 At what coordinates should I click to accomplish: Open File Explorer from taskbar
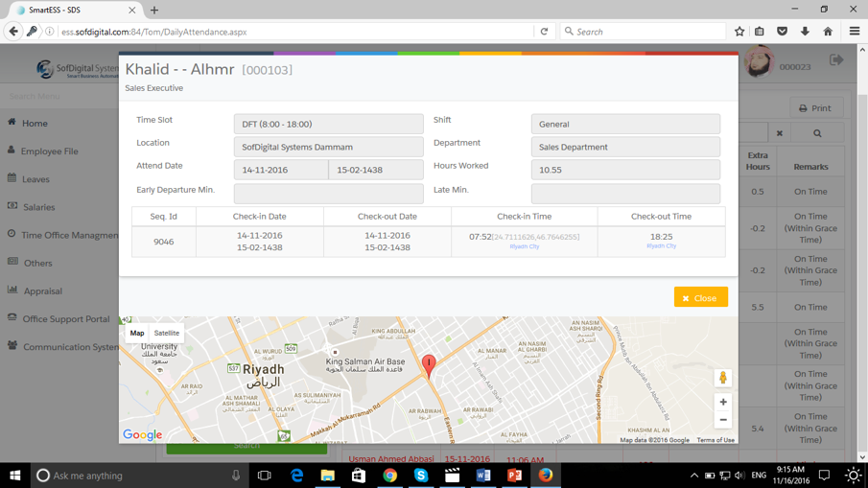[x=328, y=476]
